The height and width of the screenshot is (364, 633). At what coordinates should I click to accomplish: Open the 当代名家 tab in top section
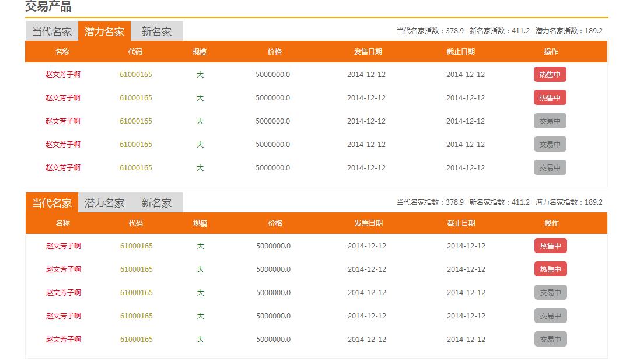tap(50, 32)
